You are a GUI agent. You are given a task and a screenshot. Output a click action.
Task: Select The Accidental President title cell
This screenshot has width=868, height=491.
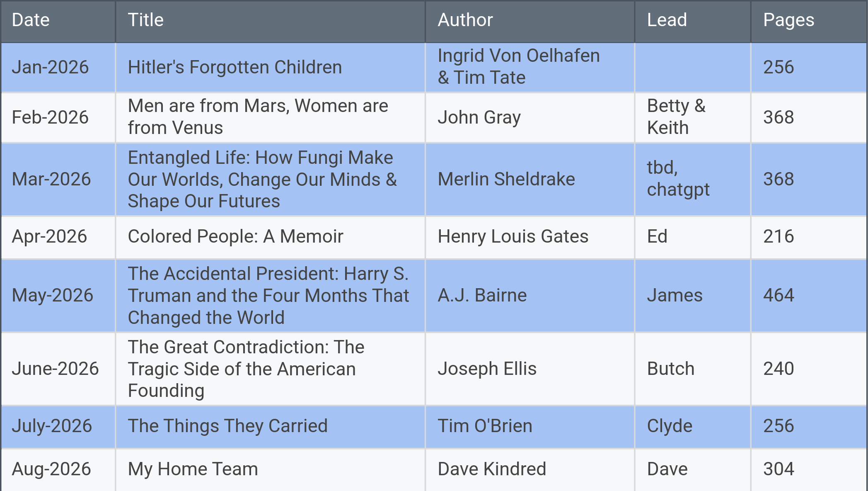pyautogui.click(x=268, y=296)
